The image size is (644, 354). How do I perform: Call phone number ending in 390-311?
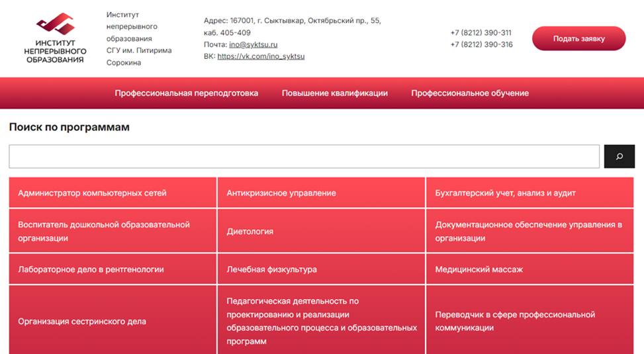tap(481, 32)
